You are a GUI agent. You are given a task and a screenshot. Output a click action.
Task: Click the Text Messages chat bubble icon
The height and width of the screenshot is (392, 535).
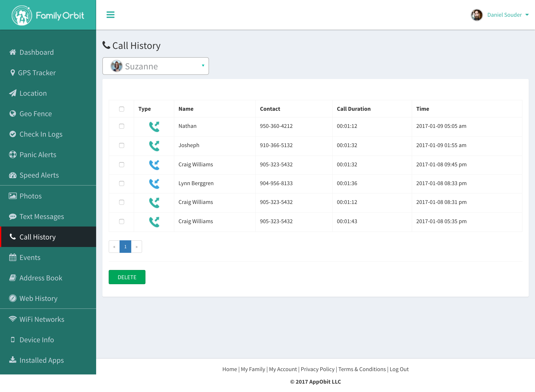(13, 216)
